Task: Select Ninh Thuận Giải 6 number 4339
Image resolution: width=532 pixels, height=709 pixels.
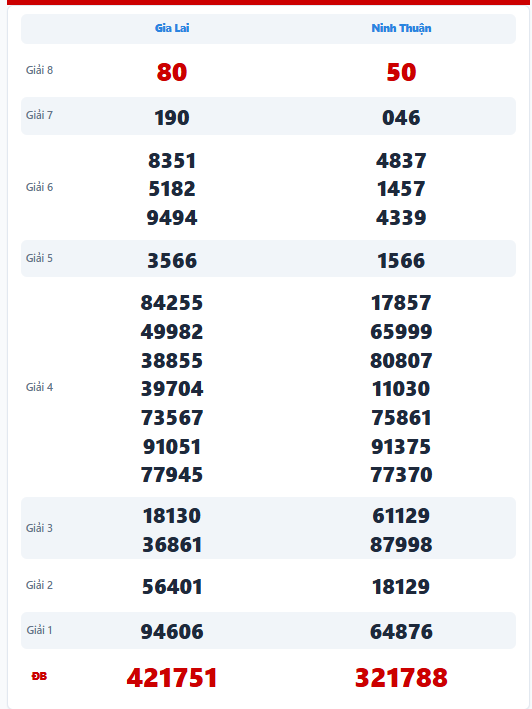Action: 401,217
